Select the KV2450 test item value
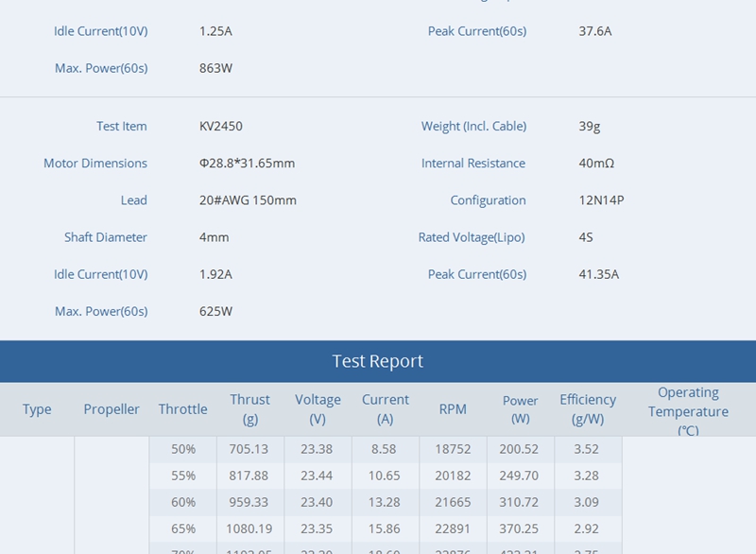This screenshot has width=756, height=554. (221, 126)
